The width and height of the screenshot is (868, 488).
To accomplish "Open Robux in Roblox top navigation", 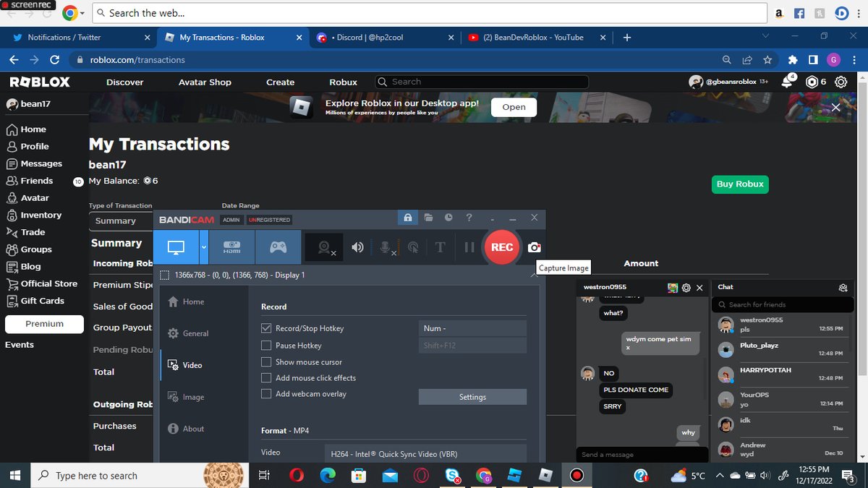I will click(x=344, y=82).
